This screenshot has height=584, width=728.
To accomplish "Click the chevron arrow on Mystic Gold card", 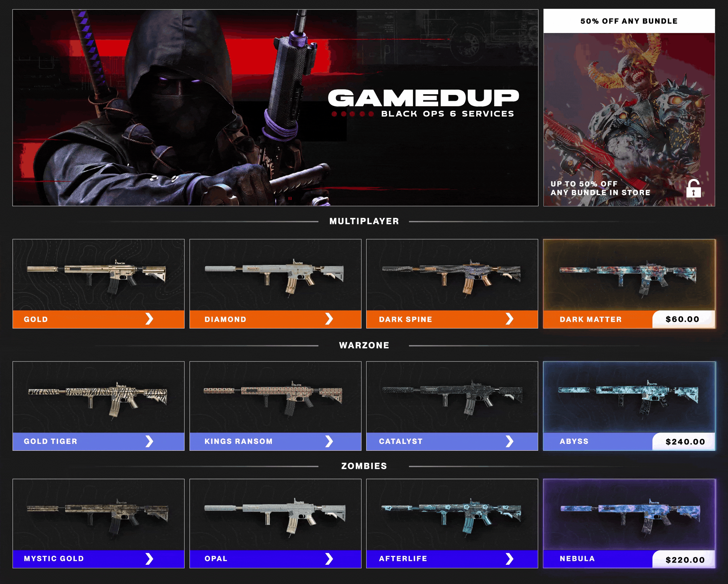I will point(149,559).
